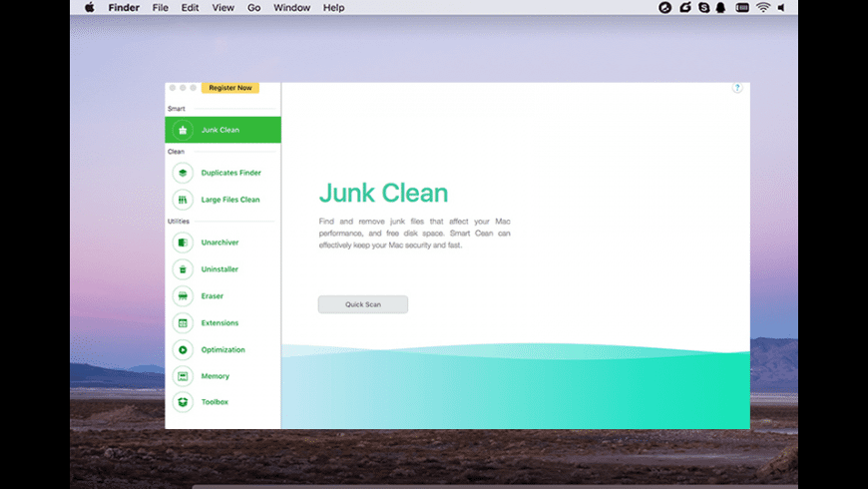Open the Apple menu
The image size is (868, 489).
(x=89, y=8)
